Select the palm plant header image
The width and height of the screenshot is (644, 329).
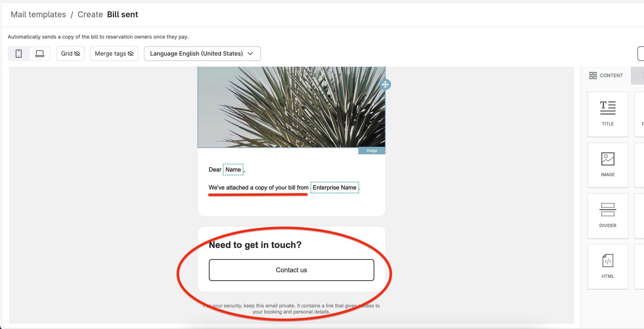(x=291, y=107)
